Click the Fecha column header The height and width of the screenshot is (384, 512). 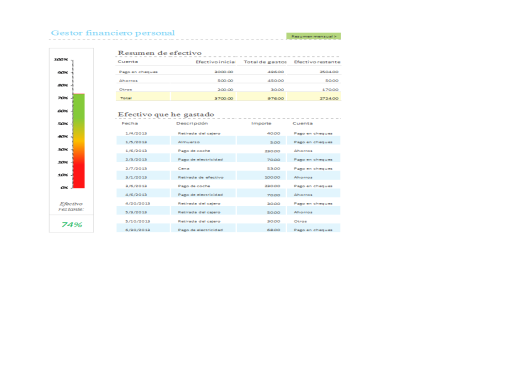tap(130, 123)
